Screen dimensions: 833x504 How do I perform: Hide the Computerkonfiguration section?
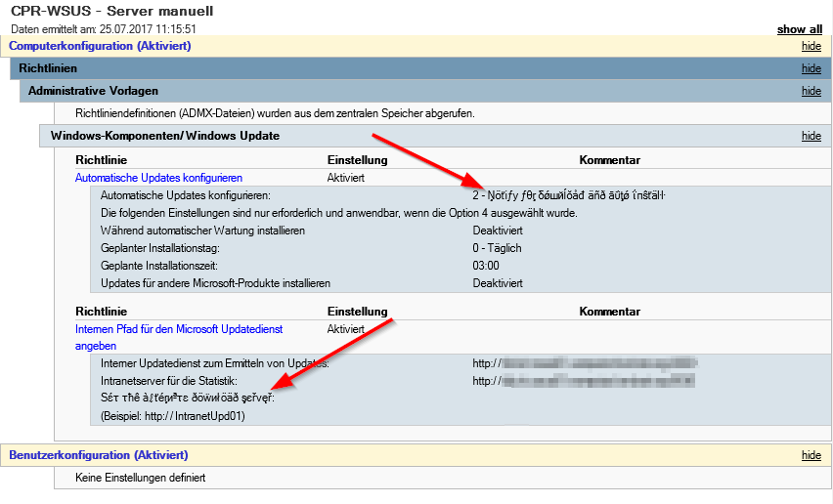(x=811, y=46)
